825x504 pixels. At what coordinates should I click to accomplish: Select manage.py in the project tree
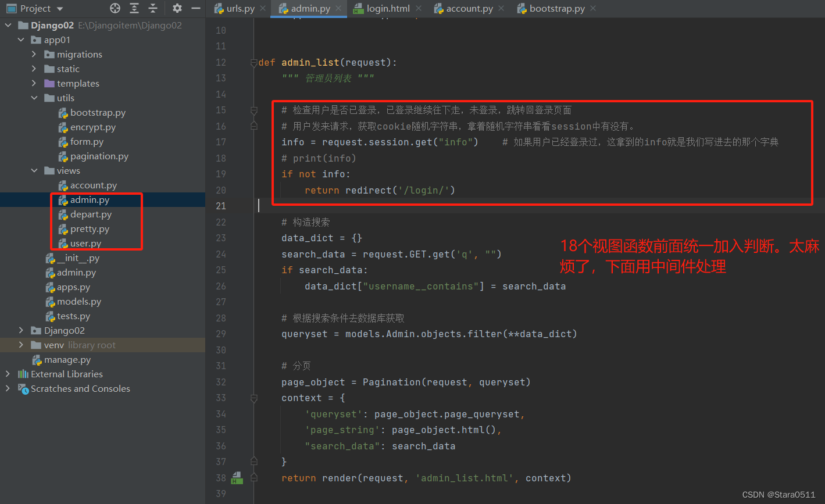click(67, 360)
